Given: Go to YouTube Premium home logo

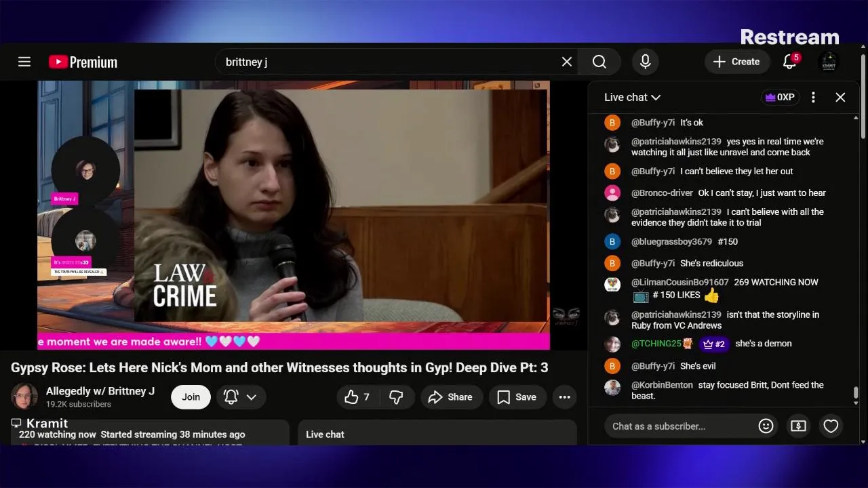Looking at the screenshot, I should click(x=83, y=62).
